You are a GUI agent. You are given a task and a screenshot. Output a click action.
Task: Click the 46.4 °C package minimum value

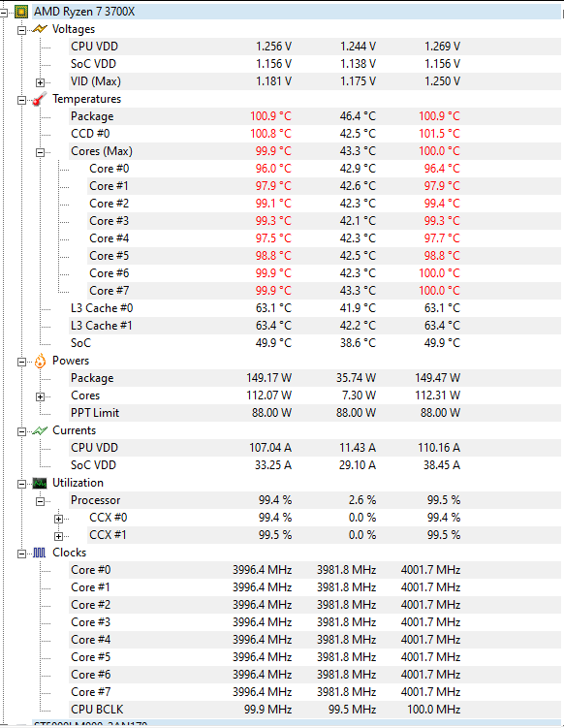pyautogui.click(x=358, y=116)
